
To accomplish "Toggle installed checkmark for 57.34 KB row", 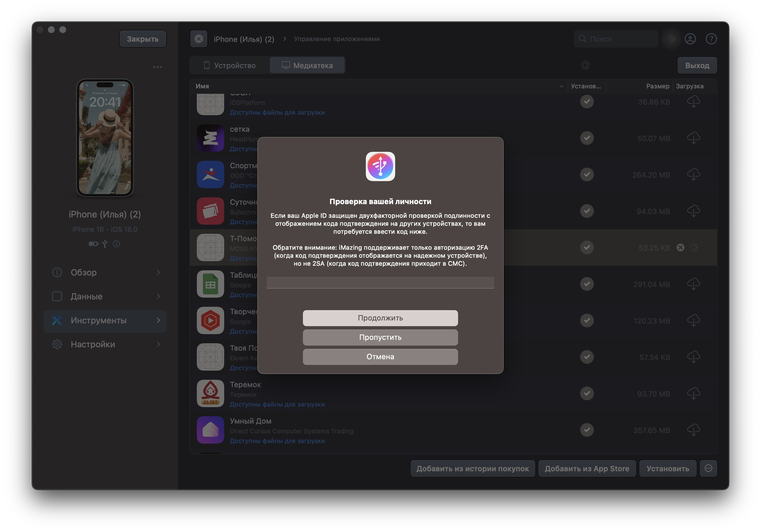I will coord(587,357).
